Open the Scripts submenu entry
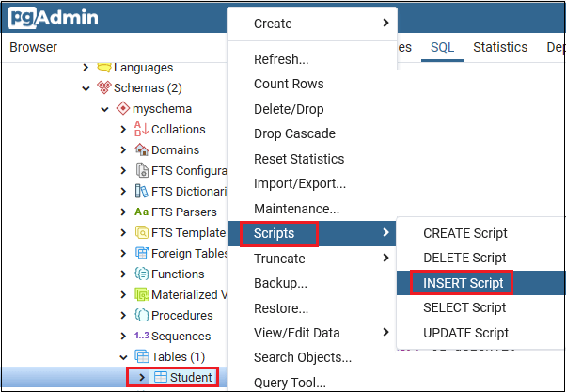 click(312, 233)
